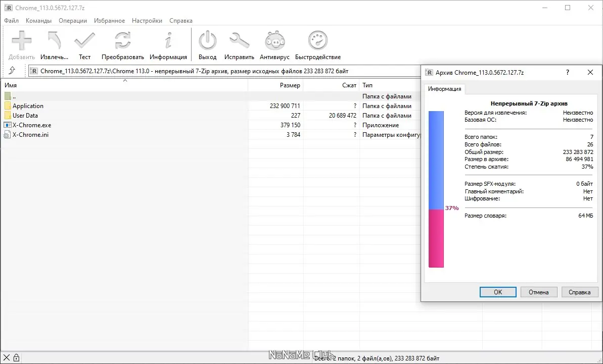The width and height of the screenshot is (603, 364).
Task: Click the Извлечь toolbar icon
Action: click(x=53, y=43)
